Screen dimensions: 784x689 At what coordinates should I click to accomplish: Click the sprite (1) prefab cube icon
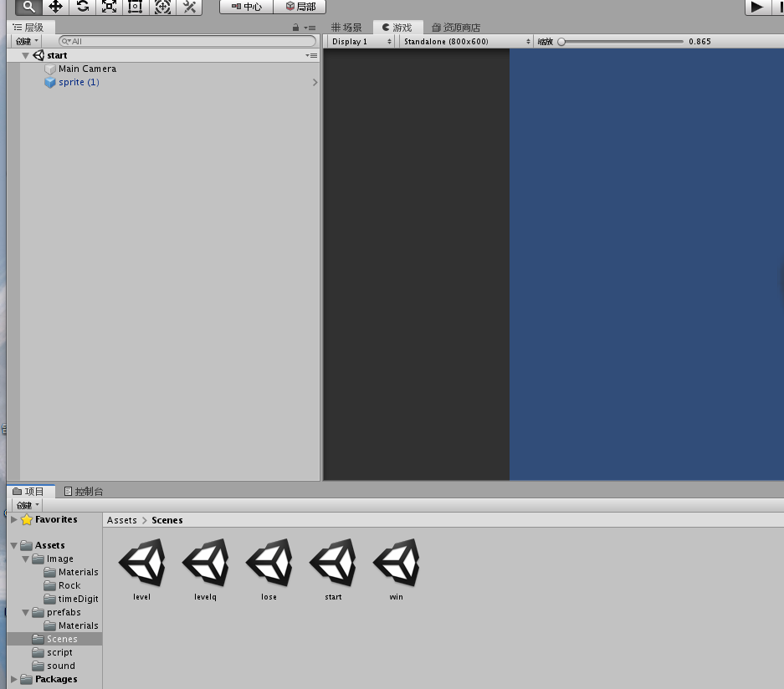pos(50,83)
